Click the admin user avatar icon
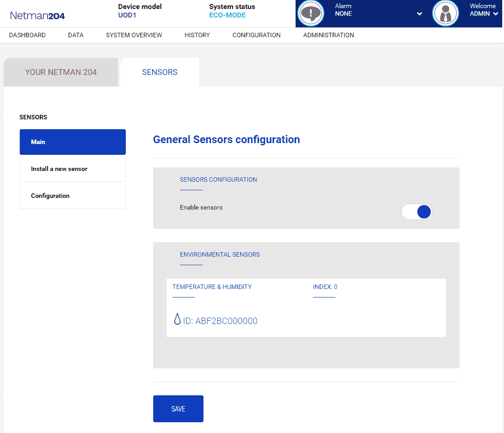The height and width of the screenshot is (433, 504). click(x=445, y=13)
